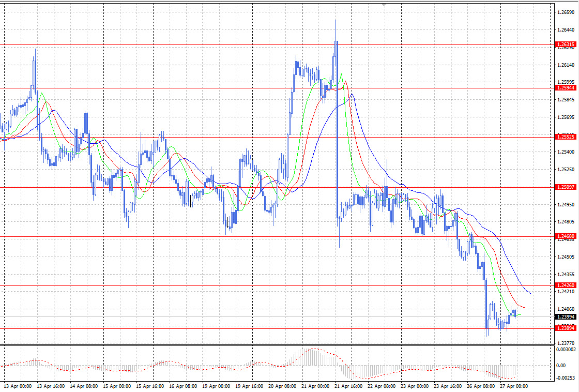
Task: Click the 13 Apr 00:00 time label
Action: pos(17,386)
